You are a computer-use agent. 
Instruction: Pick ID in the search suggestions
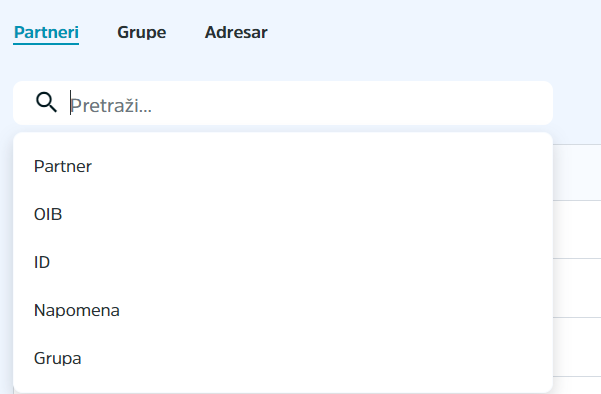[x=283, y=262]
